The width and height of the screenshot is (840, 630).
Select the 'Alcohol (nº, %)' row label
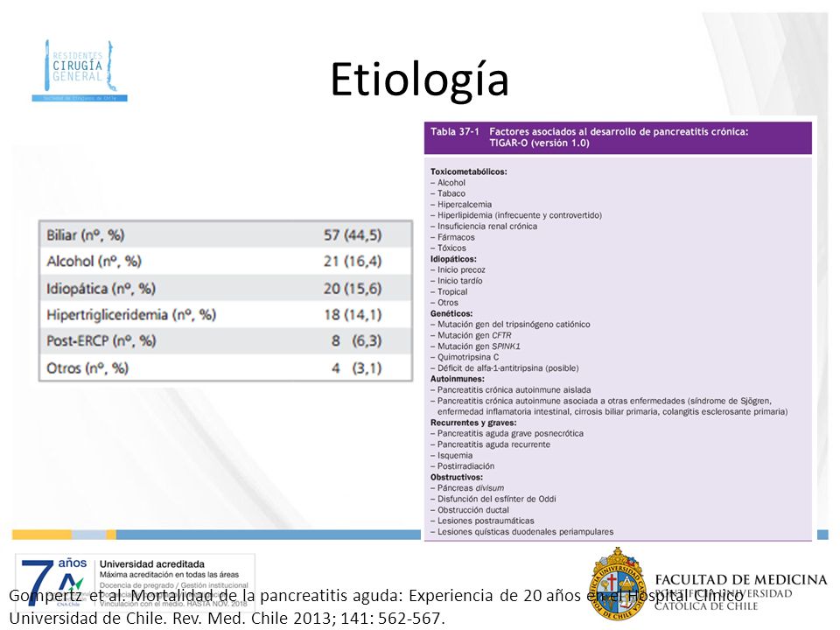pyautogui.click(x=94, y=262)
